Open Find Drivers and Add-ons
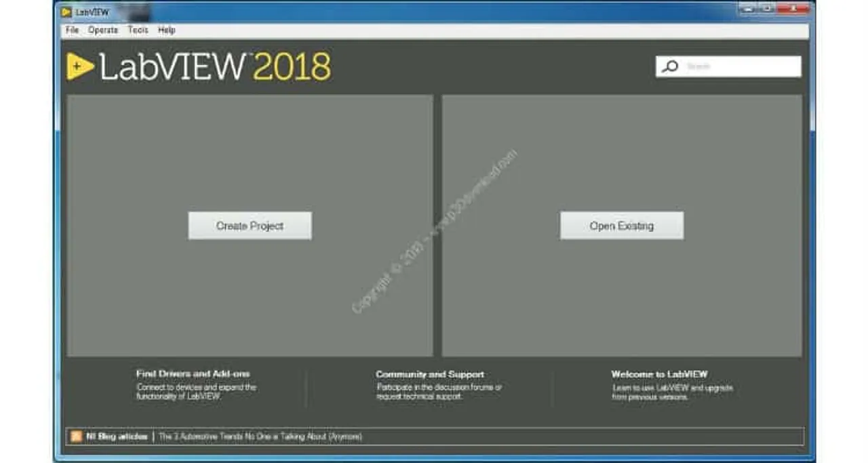 pos(193,374)
